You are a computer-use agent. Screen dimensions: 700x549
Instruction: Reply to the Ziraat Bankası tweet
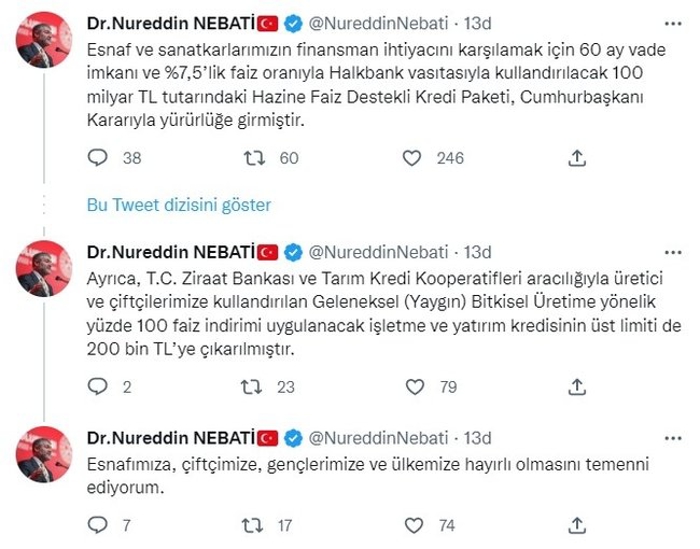point(97,387)
